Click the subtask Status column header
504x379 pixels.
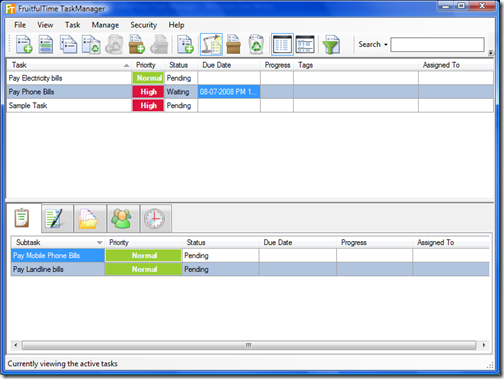pos(220,242)
